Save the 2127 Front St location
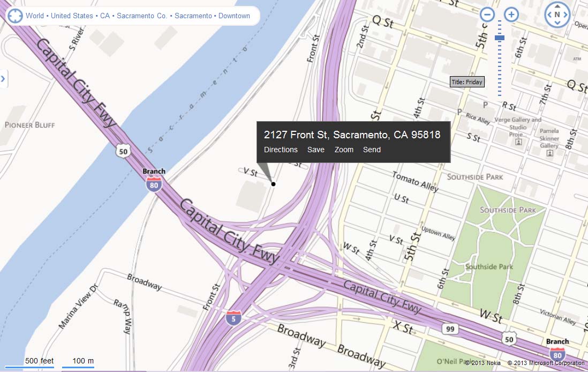Screen dimensions: 588x372 [316, 150]
